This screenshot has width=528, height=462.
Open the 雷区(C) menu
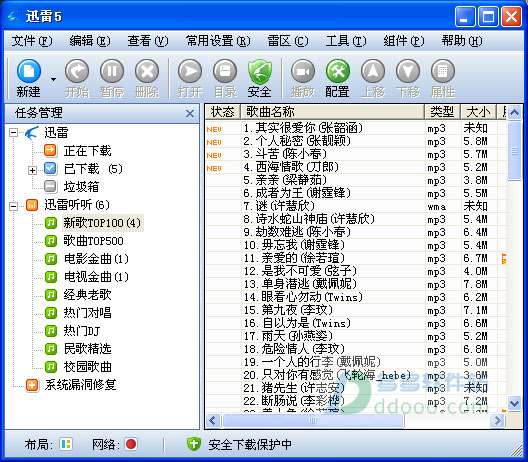click(288, 41)
